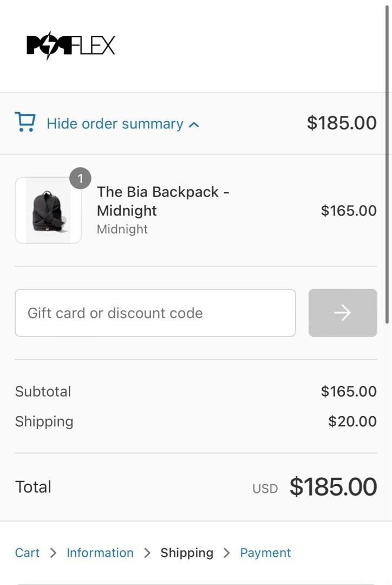Click the gift card or discount code field
392x585 pixels.
pyautogui.click(x=155, y=313)
